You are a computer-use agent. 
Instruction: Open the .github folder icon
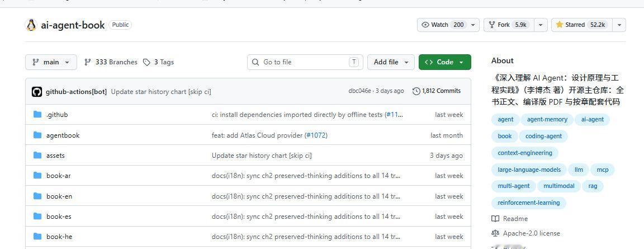click(x=37, y=115)
